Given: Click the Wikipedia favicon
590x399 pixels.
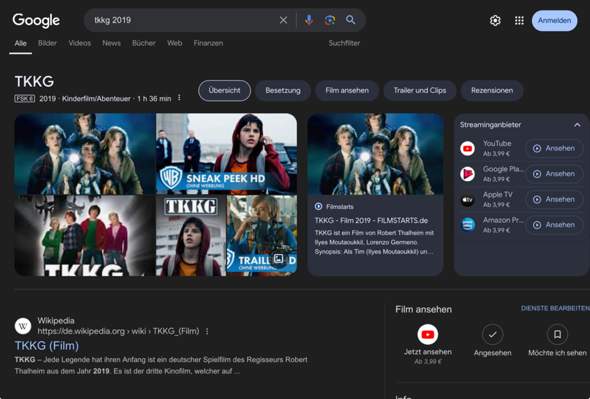Looking at the screenshot, I should tap(23, 326).
